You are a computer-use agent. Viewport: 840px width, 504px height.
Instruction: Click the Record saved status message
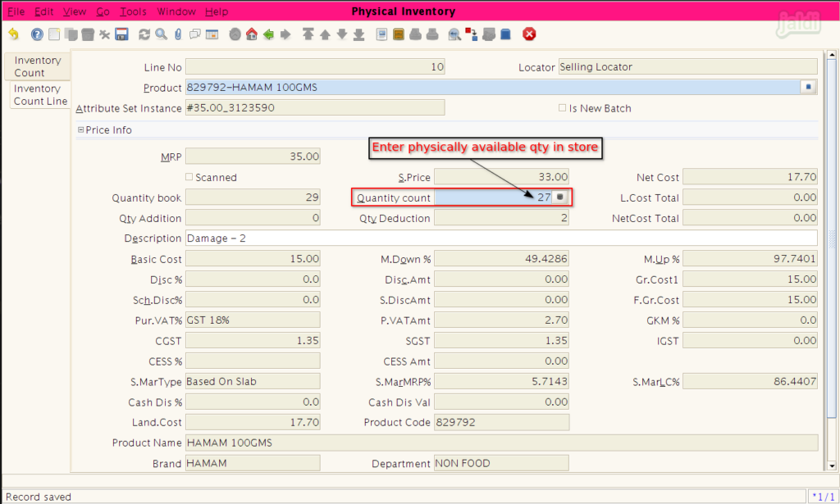pyautogui.click(x=38, y=497)
